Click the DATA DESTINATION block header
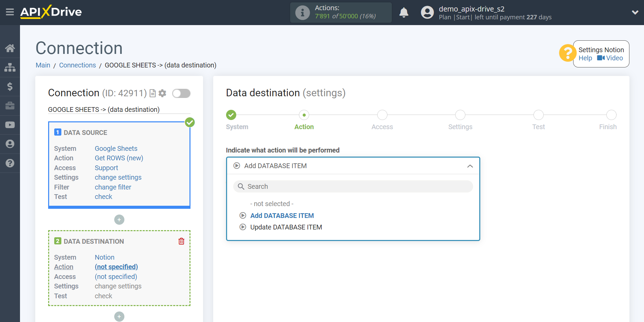The width and height of the screenshot is (644, 322). [x=94, y=241]
